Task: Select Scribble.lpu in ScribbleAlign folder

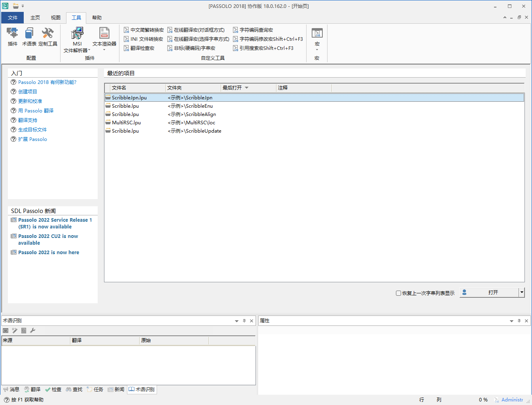Action: click(x=314, y=114)
